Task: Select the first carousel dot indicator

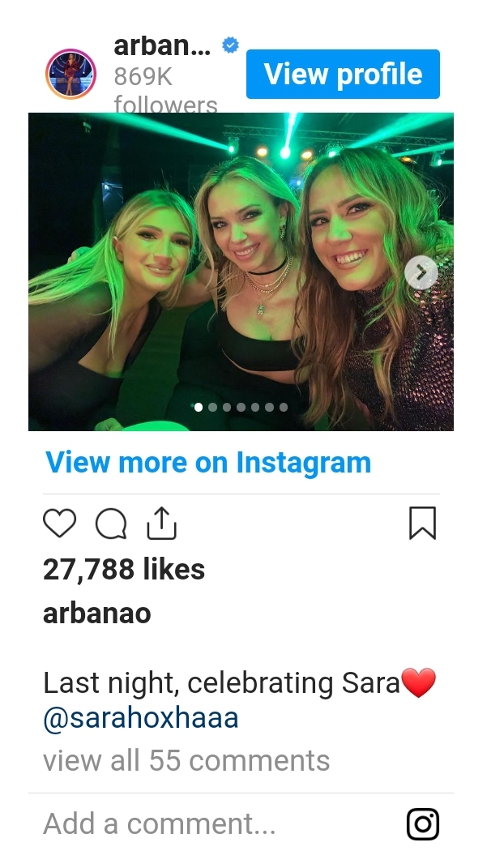Action: pos(199,408)
